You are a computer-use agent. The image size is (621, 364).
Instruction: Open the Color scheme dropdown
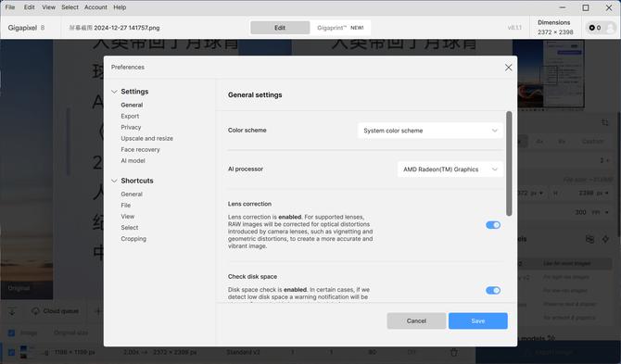pos(430,131)
